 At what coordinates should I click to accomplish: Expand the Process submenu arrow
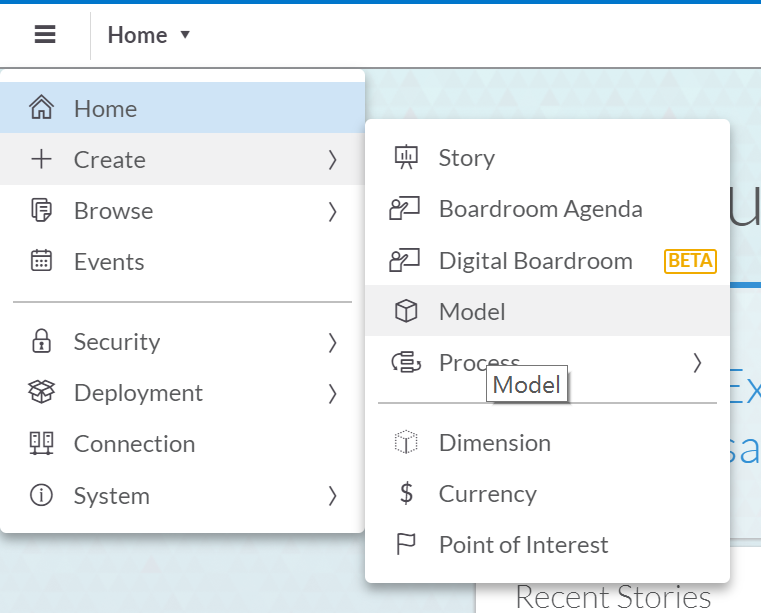[x=697, y=363]
